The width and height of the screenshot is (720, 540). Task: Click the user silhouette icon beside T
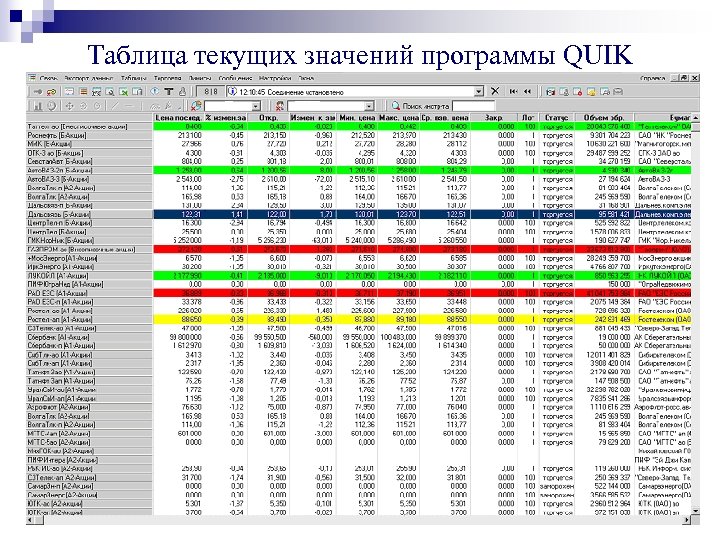tap(182, 92)
